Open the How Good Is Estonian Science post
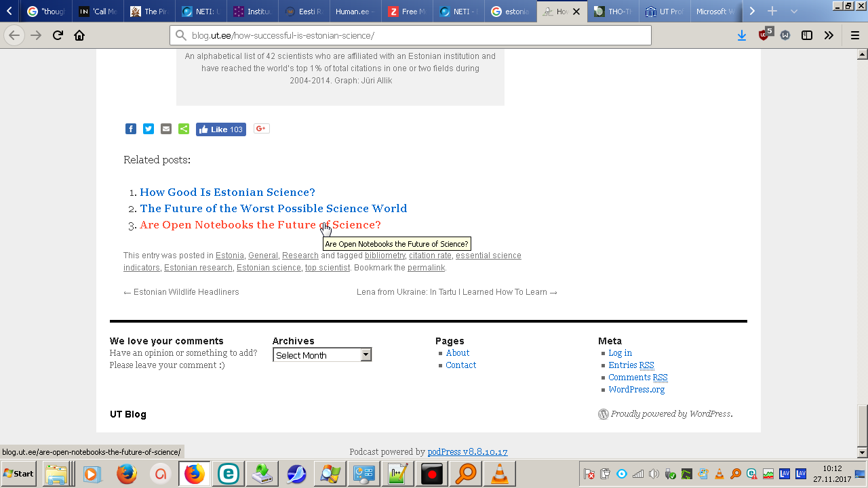868x488 pixels. 227,192
